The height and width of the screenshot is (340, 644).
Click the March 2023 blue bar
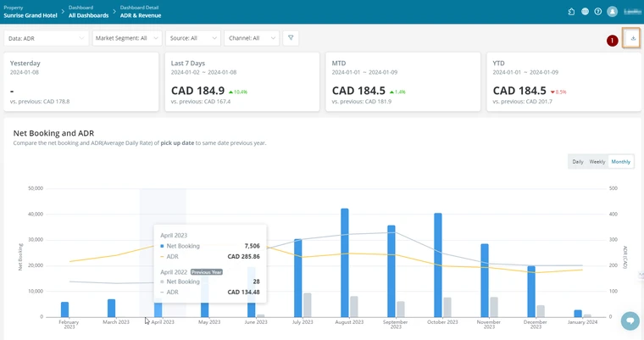(x=111, y=309)
